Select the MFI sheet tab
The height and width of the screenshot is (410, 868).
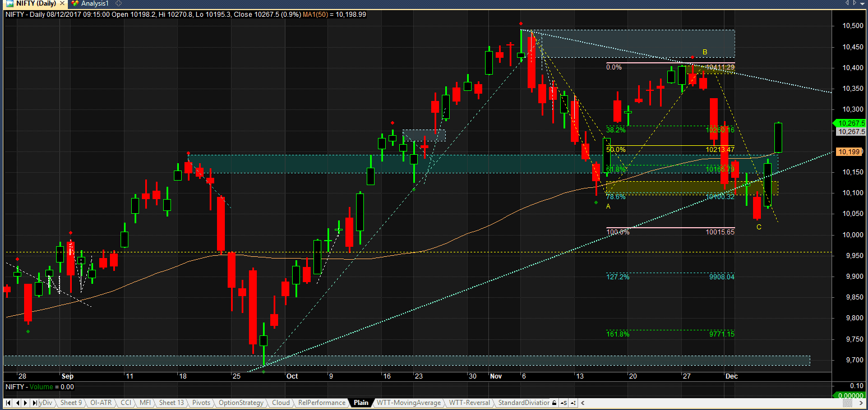pos(145,403)
